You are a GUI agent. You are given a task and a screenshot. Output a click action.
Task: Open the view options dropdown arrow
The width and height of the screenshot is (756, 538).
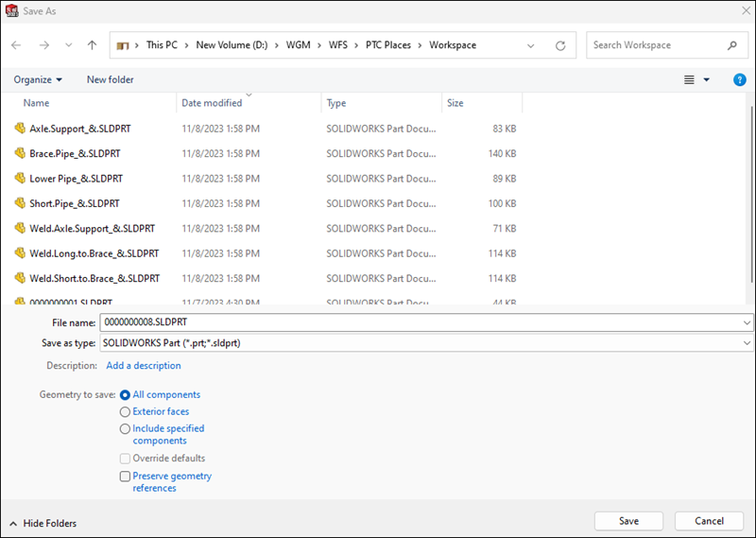706,79
